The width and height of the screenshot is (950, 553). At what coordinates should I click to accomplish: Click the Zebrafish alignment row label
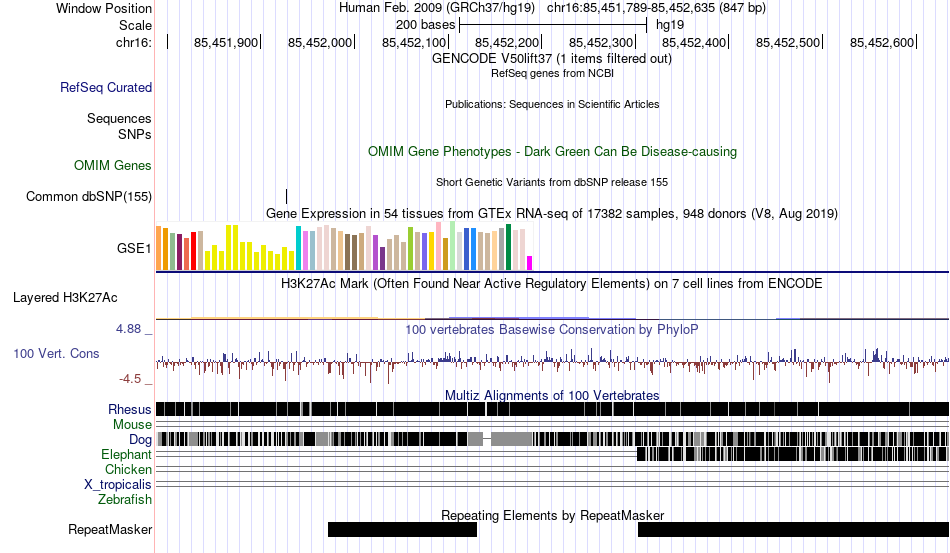coord(125,499)
